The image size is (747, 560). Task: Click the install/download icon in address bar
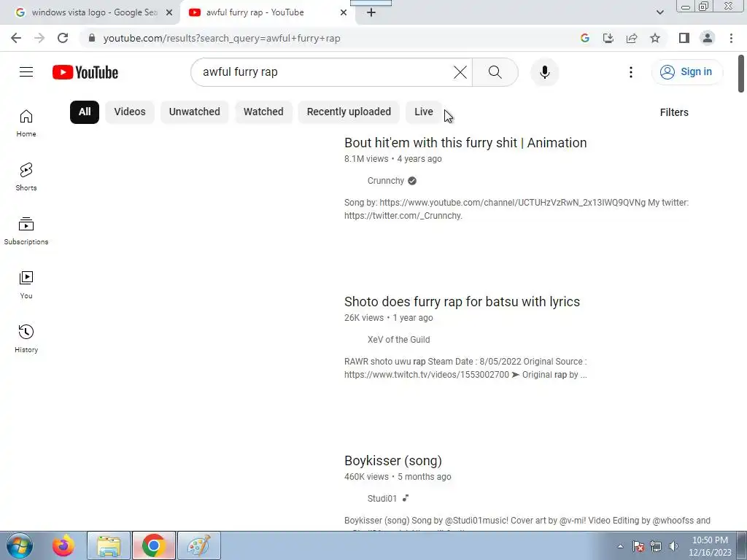point(608,38)
